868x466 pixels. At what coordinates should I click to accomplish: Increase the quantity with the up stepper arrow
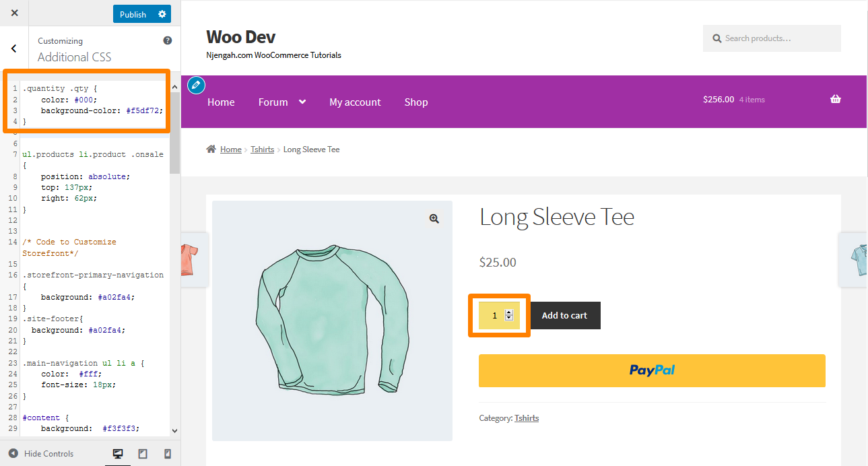509,312
